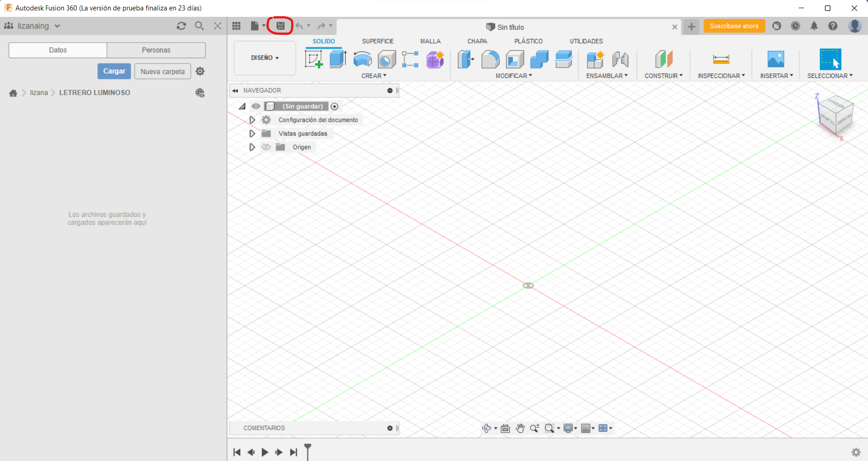Click the Cargar button
The width and height of the screenshot is (868, 461).
click(114, 71)
